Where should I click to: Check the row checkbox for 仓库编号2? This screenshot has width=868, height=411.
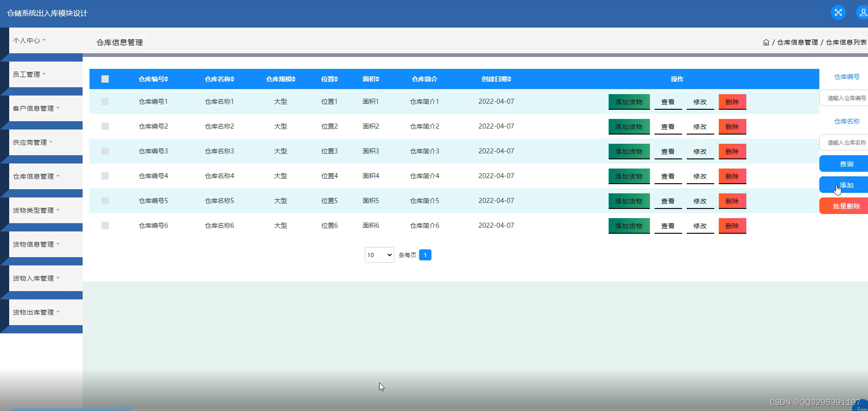click(x=105, y=126)
